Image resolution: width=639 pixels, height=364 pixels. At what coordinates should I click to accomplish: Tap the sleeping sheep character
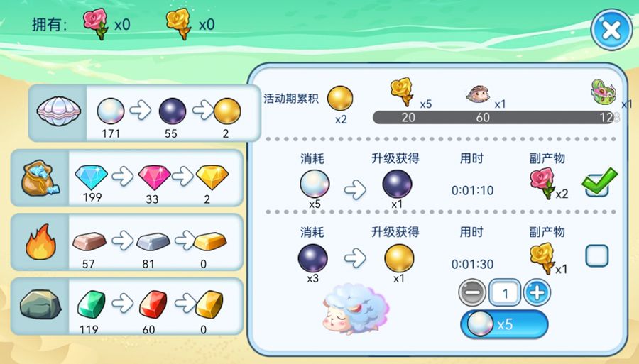tap(356, 309)
